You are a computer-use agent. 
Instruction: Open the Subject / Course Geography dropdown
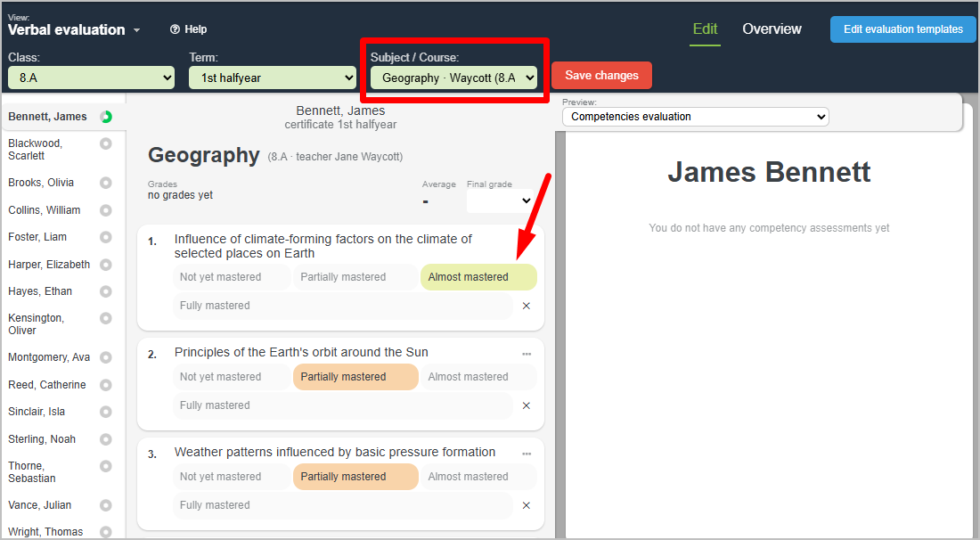(454, 78)
